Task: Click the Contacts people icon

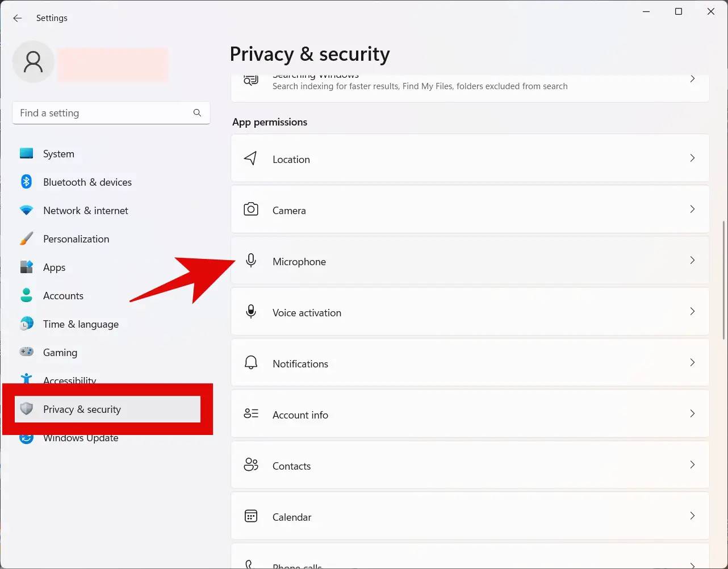Action: [x=250, y=465]
